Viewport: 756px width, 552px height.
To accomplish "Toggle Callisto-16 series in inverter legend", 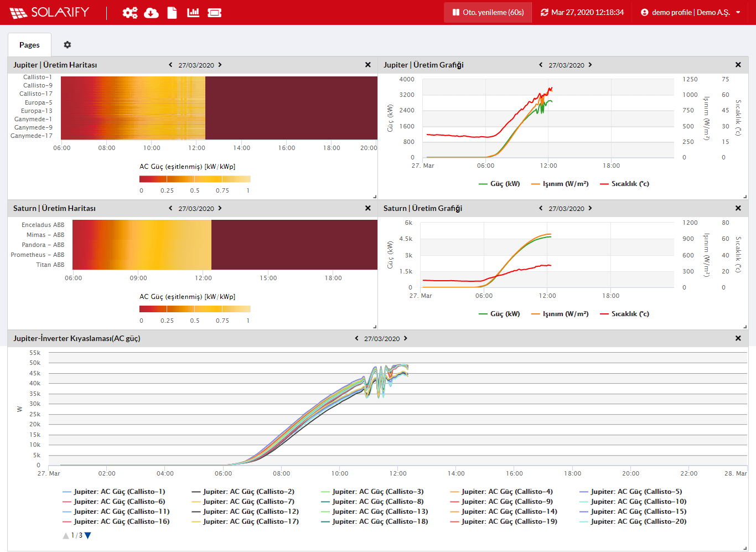I will [x=116, y=522].
